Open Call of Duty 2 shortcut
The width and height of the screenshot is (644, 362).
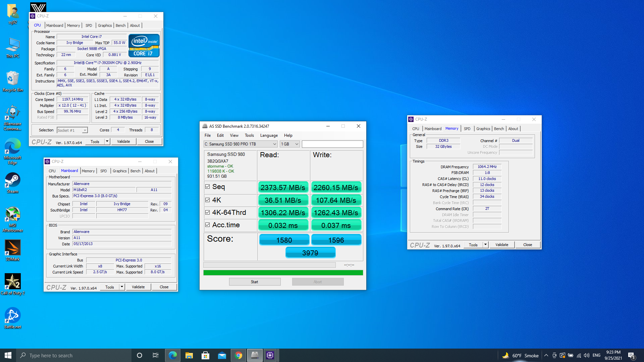(x=12, y=284)
